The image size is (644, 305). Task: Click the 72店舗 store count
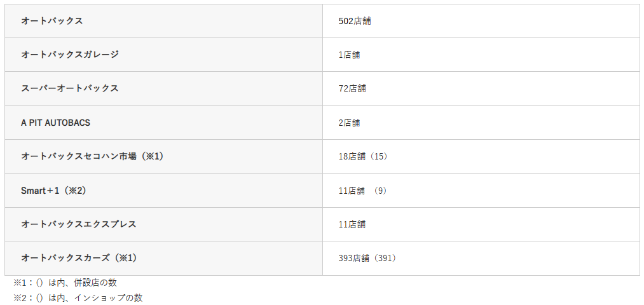coord(352,88)
